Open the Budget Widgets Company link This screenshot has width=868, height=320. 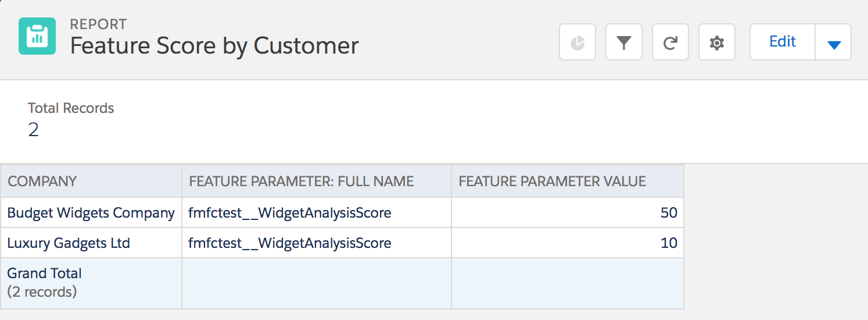(91, 213)
